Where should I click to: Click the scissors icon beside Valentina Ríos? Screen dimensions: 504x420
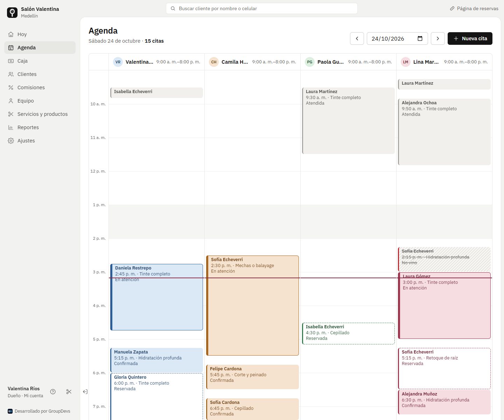[x=69, y=392]
